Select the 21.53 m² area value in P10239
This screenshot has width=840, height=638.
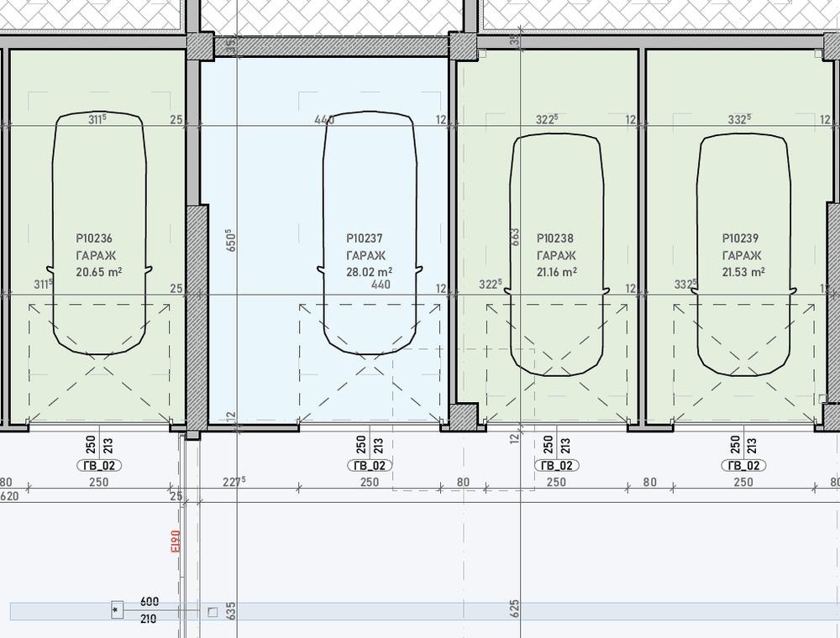click(743, 272)
